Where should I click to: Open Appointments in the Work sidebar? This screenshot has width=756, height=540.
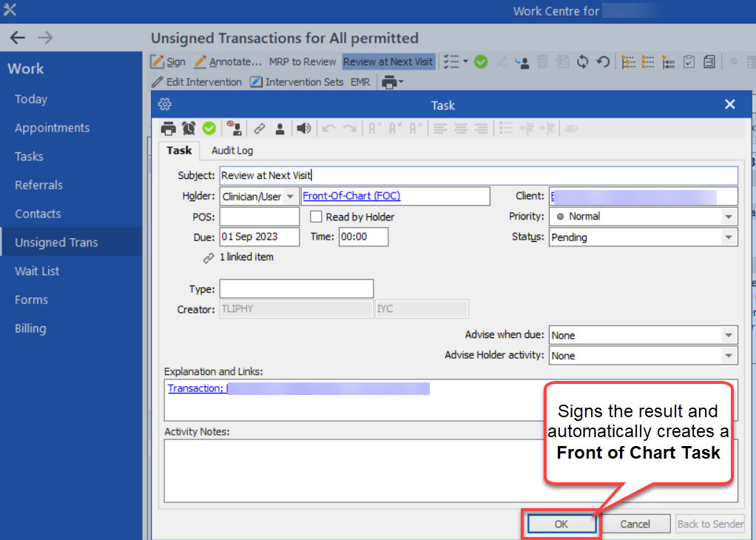click(52, 128)
